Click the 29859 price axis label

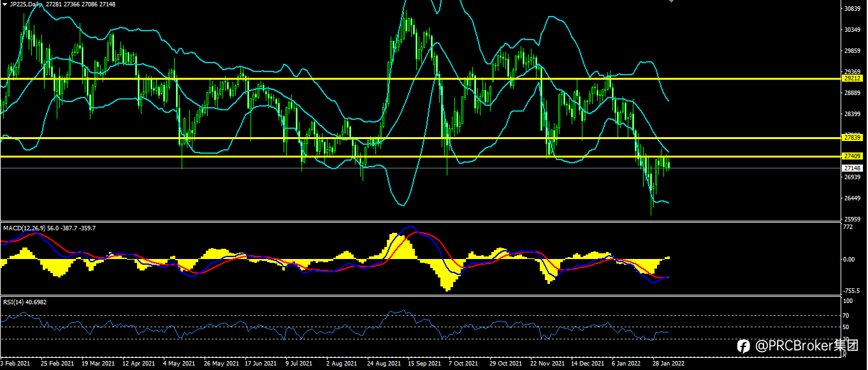coord(852,51)
